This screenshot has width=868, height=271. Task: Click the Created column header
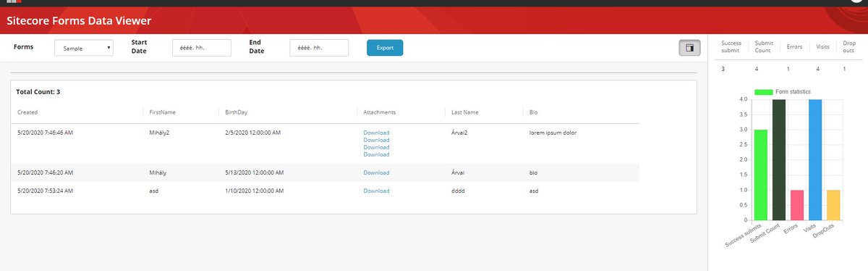tap(27, 112)
